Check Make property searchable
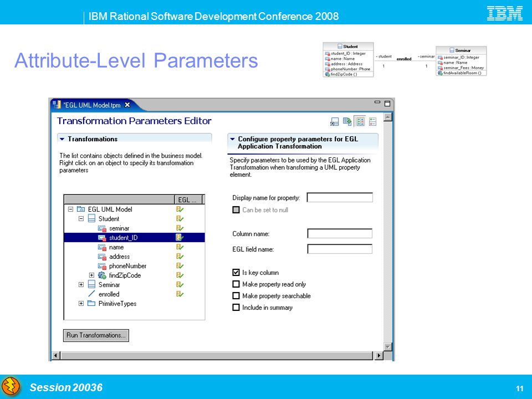This screenshot has height=399, width=532. [236, 295]
